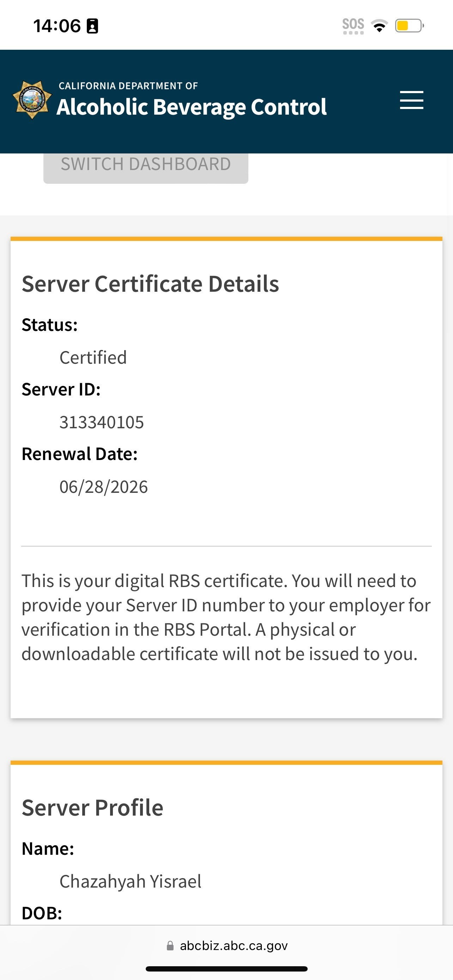Select the Server ID number 313340105

click(x=102, y=422)
